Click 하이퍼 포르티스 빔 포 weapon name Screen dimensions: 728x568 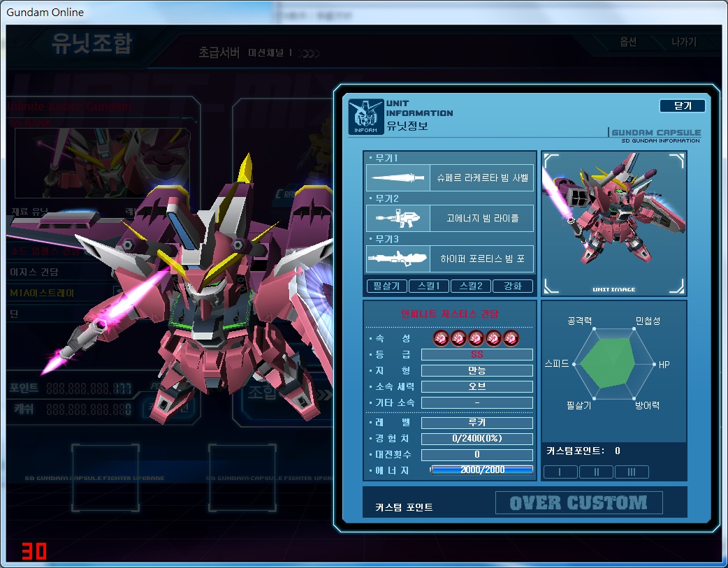482,258
